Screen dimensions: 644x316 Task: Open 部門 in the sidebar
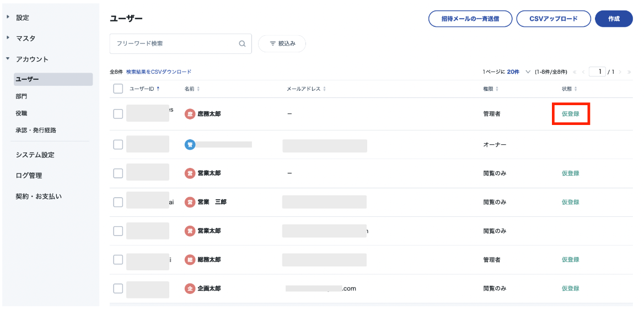coord(22,96)
